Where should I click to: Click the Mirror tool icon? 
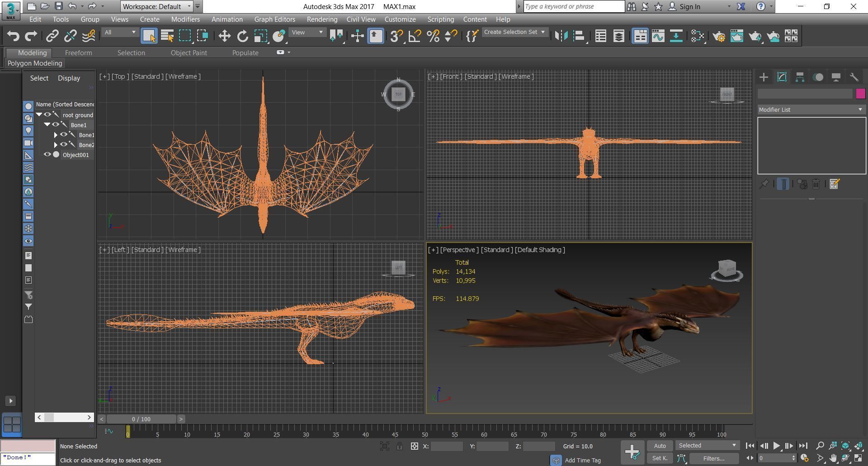561,36
